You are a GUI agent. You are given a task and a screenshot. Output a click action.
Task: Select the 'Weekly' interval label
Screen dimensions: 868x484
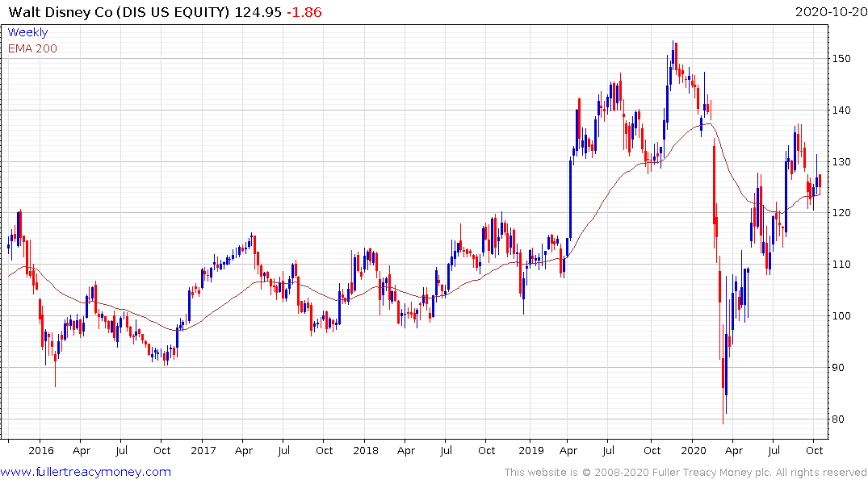tap(27, 32)
